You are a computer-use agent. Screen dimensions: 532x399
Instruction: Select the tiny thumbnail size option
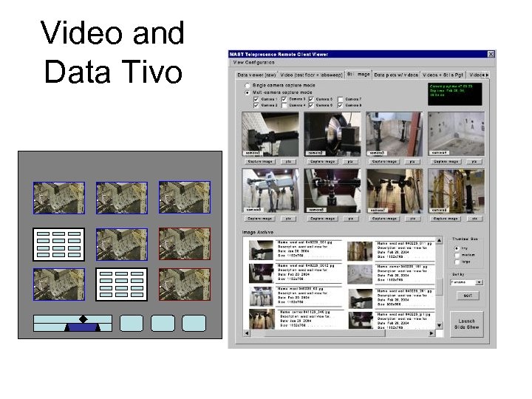click(x=457, y=248)
